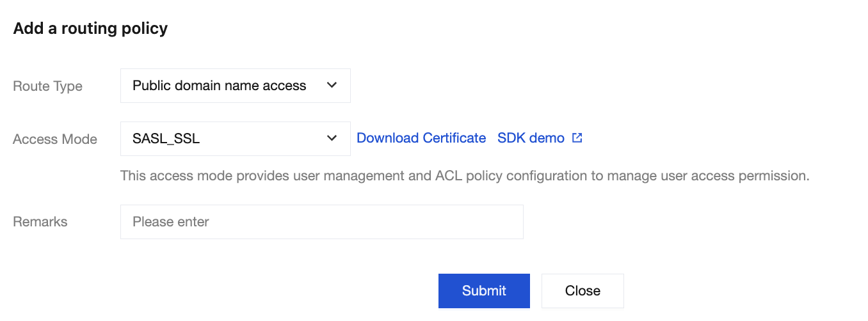This screenshot has width=868, height=321.
Task: Click the Route Type label
Action: tap(48, 86)
